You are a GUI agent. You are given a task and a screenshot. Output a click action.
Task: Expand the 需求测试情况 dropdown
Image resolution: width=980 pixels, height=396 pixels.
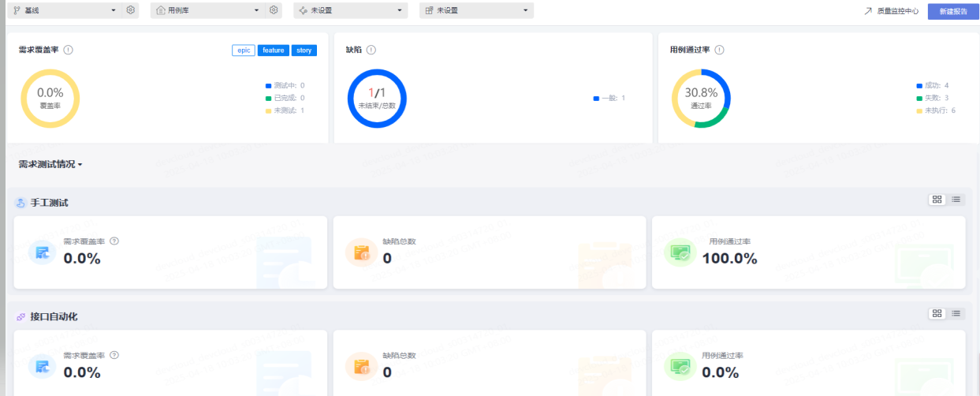[x=50, y=164]
